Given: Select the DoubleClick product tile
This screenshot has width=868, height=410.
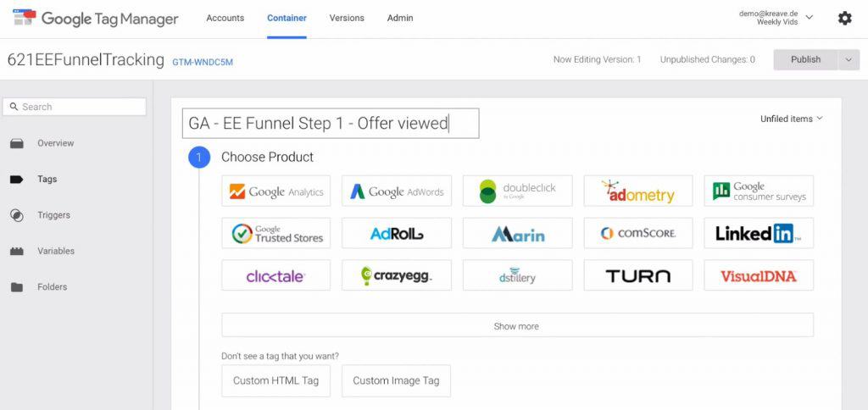Looking at the screenshot, I should 518,191.
